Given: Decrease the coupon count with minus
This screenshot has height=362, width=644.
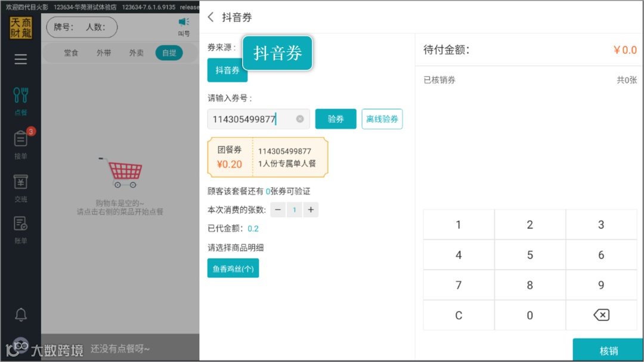Looking at the screenshot, I should (278, 210).
